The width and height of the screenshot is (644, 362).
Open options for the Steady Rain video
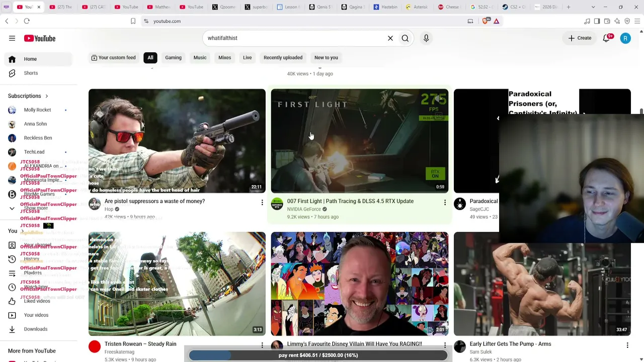coord(262,345)
